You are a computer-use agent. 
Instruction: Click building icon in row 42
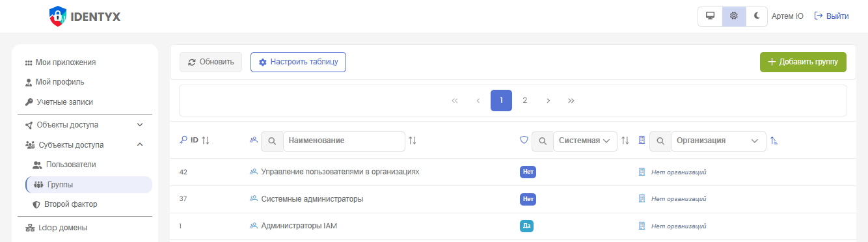pyautogui.click(x=642, y=172)
